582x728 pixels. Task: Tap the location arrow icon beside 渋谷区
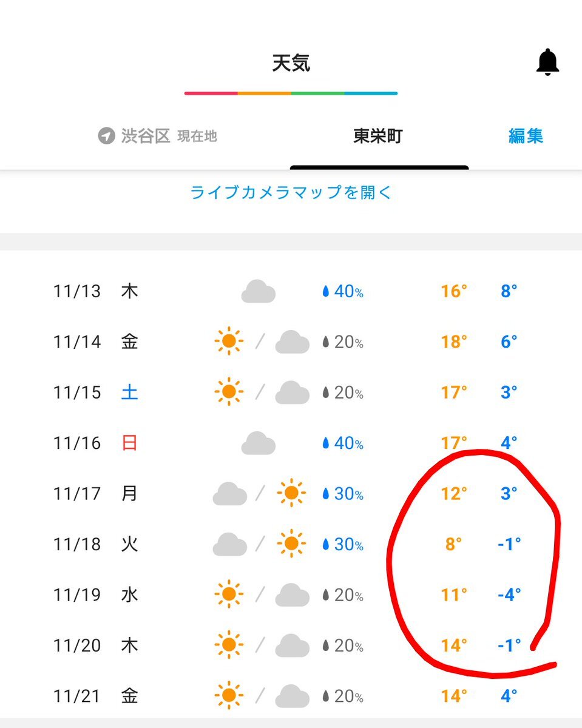tap(106, 136)
